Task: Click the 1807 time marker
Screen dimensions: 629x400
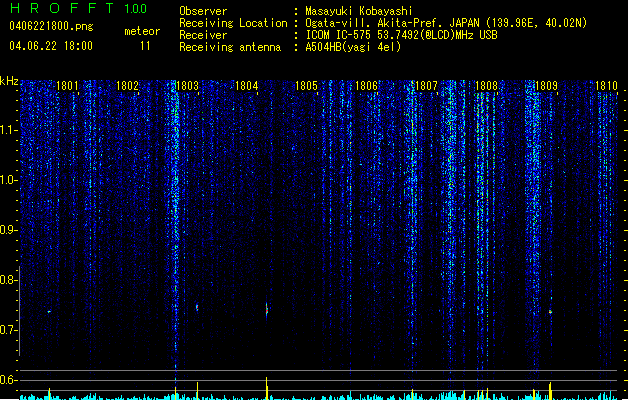Action: (426, 86)
